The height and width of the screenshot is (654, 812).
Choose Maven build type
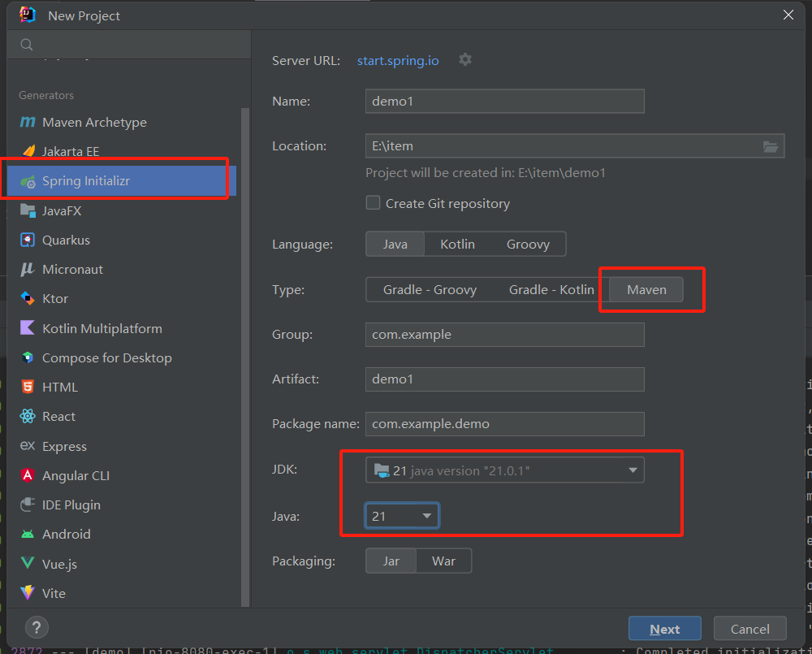(646, 290)
